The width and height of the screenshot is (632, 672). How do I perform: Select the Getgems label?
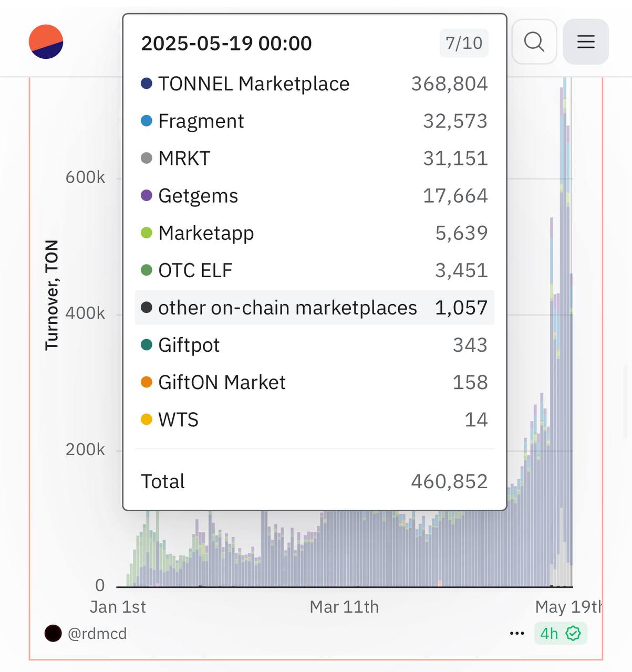point(198,196)
